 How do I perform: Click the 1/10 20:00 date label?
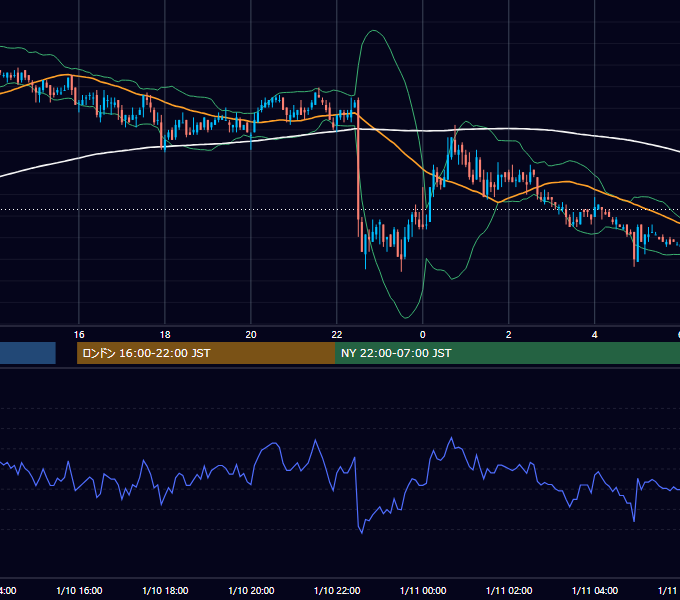click(251, 590)
